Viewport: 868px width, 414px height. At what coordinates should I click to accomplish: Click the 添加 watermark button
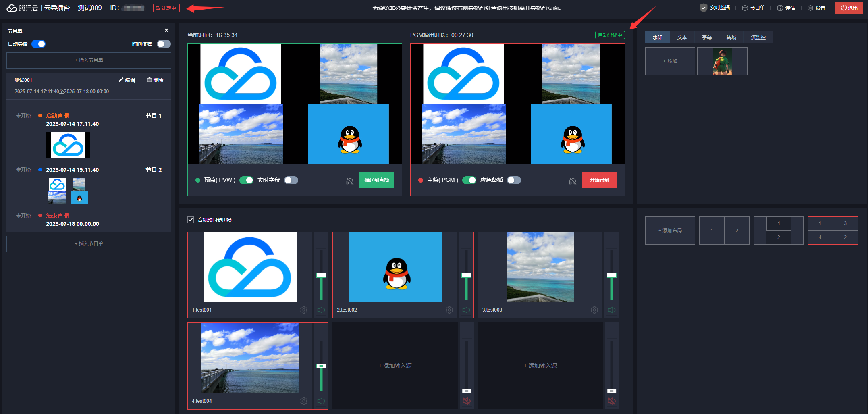[670, 61]
